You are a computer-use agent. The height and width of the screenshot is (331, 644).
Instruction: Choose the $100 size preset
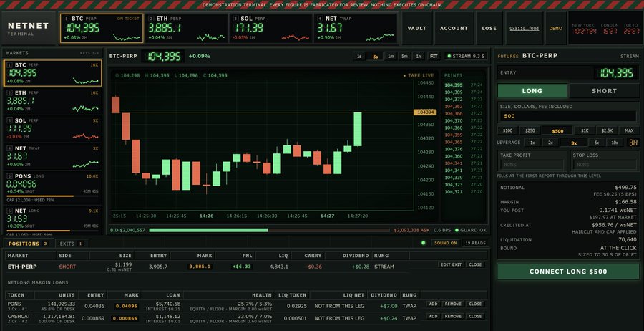click(507, 131)
